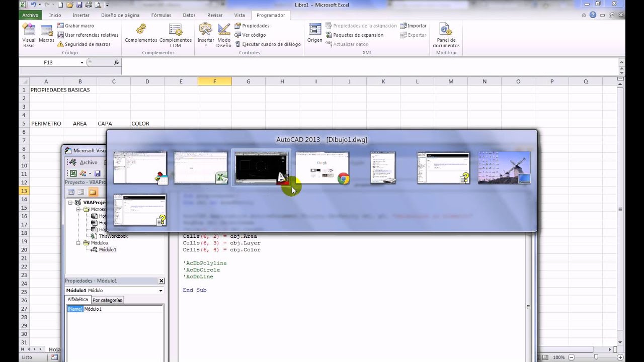Open Panel de documentos
Viewport: 644px width, 362px height.
coord(446,35)
